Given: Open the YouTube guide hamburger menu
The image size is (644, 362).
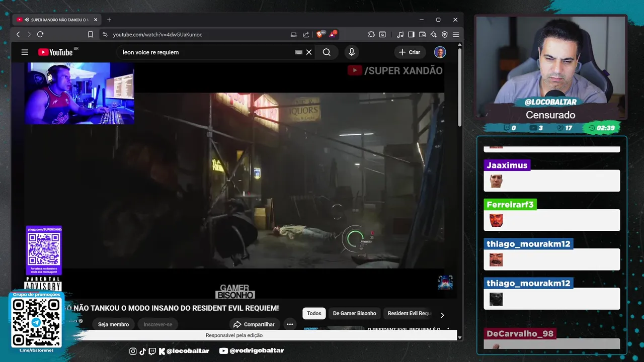Looking at the screenshot, I should pos(25,52).
